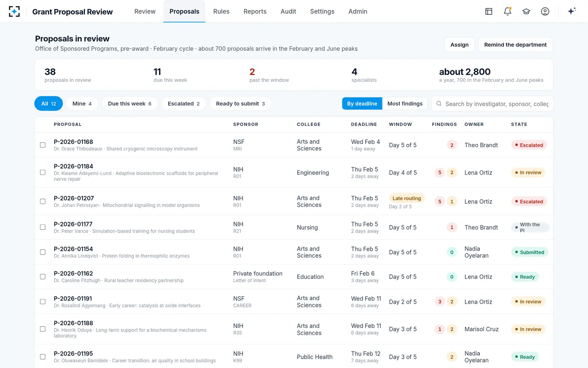Click the With the PI state badge
The image size is (588, 368).
click(530, 227)
